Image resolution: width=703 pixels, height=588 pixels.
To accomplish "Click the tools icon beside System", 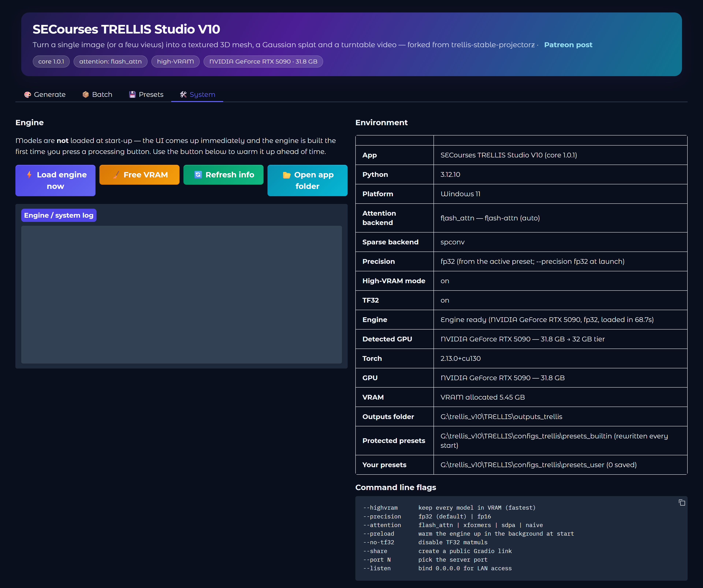I will pyautogui.click(x=183, y=95).
